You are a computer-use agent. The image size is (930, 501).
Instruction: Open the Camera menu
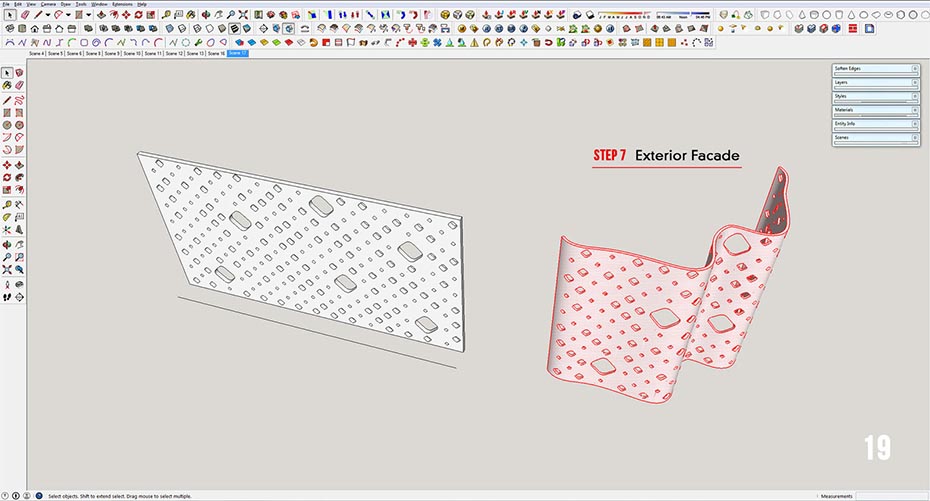click(x=48, y=4)
